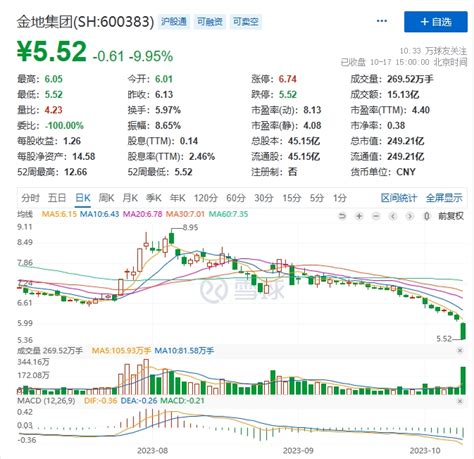Click the stock title 金地集团(SH:600383)
Viewport: 474px width, 459px height.
coord(85,22)
